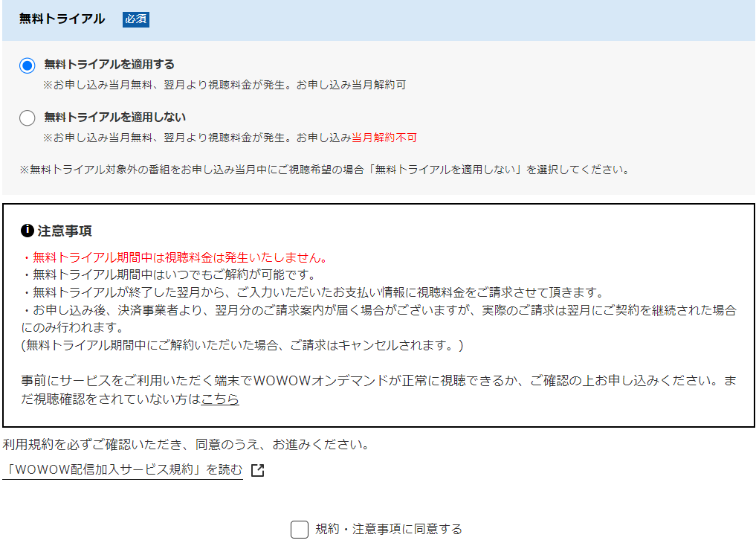Click the 注意事項 heading text
The height and width of the screenshot is (543, 756).
[65, 231]
